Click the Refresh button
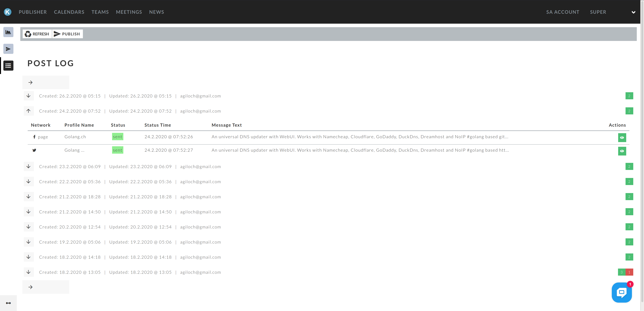This screenshot has height=311, width=644. (37, 34)
